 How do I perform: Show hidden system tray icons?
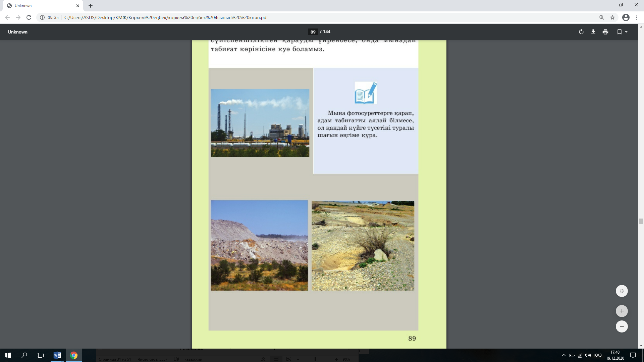[x=563, y=355]
